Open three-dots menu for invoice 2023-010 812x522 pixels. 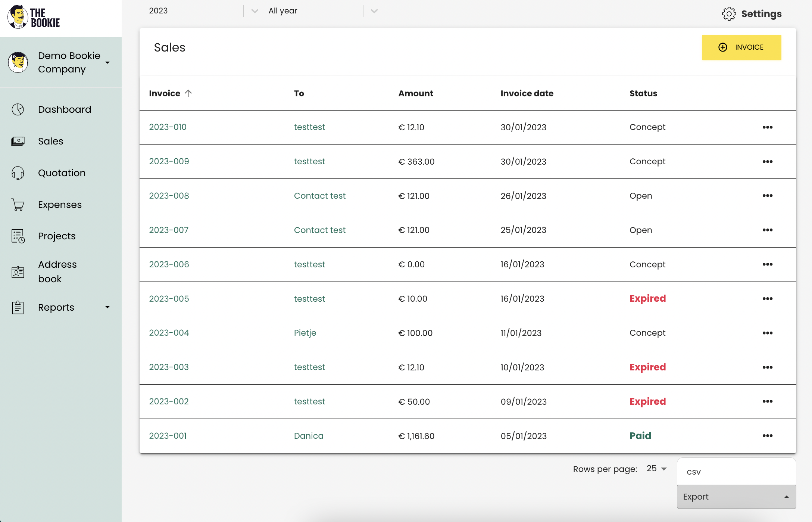click(x=767, y=127)
